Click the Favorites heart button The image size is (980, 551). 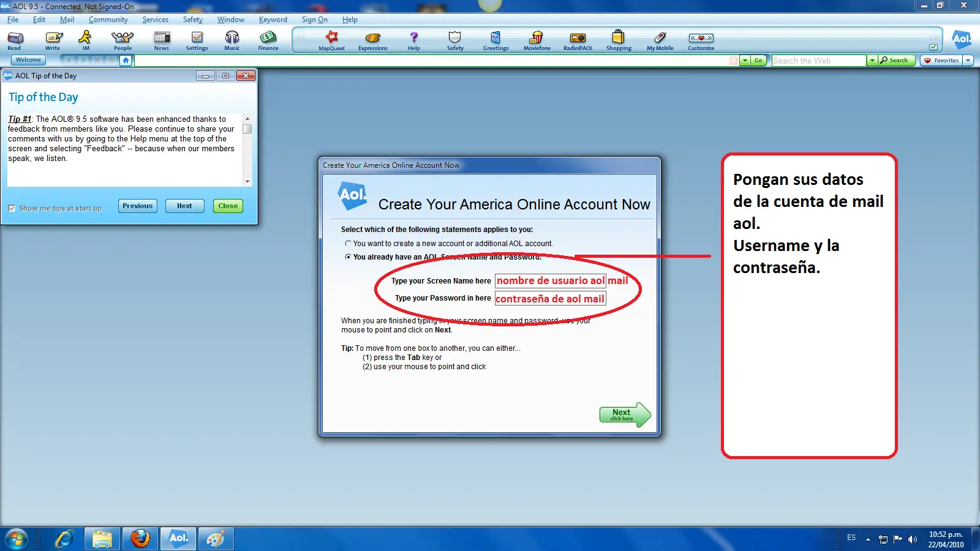(941, 61)
